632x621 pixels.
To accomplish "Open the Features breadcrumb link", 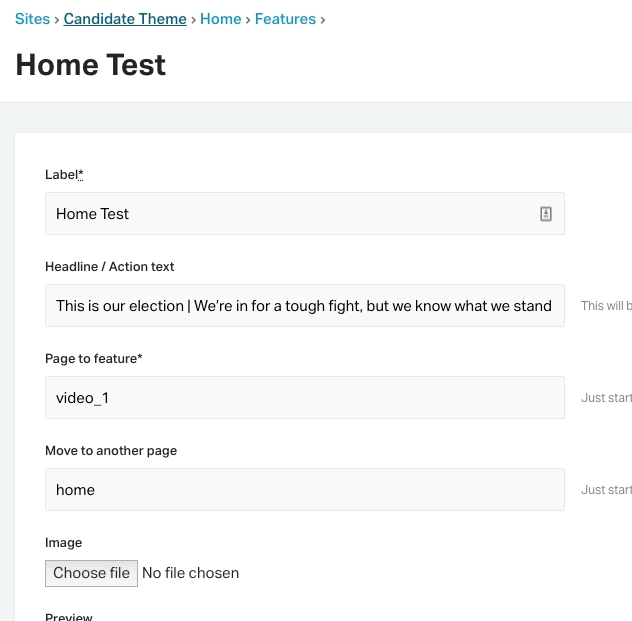I will tap(285, 19).
